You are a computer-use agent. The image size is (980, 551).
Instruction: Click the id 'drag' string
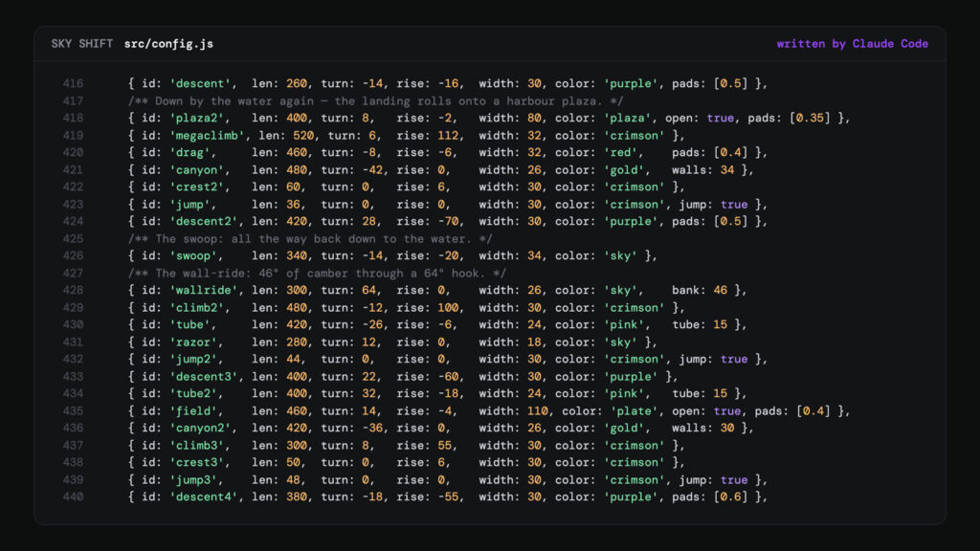click(x=189, y=152)
